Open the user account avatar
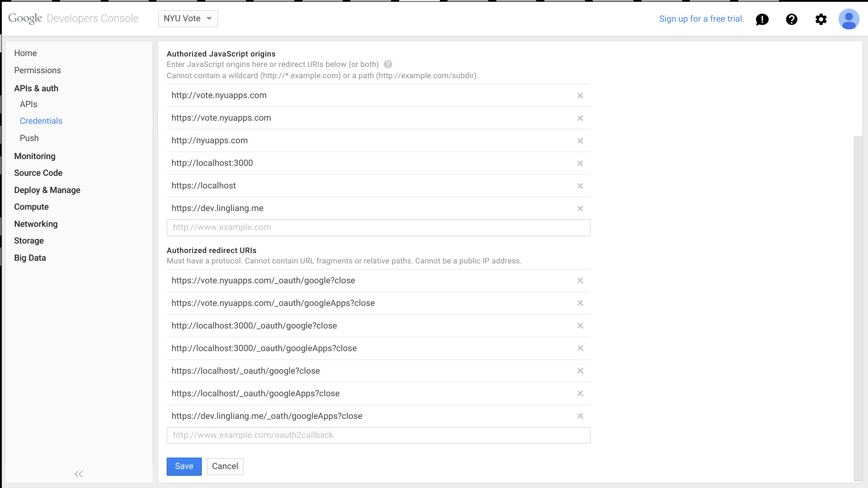 pos(849,19)
